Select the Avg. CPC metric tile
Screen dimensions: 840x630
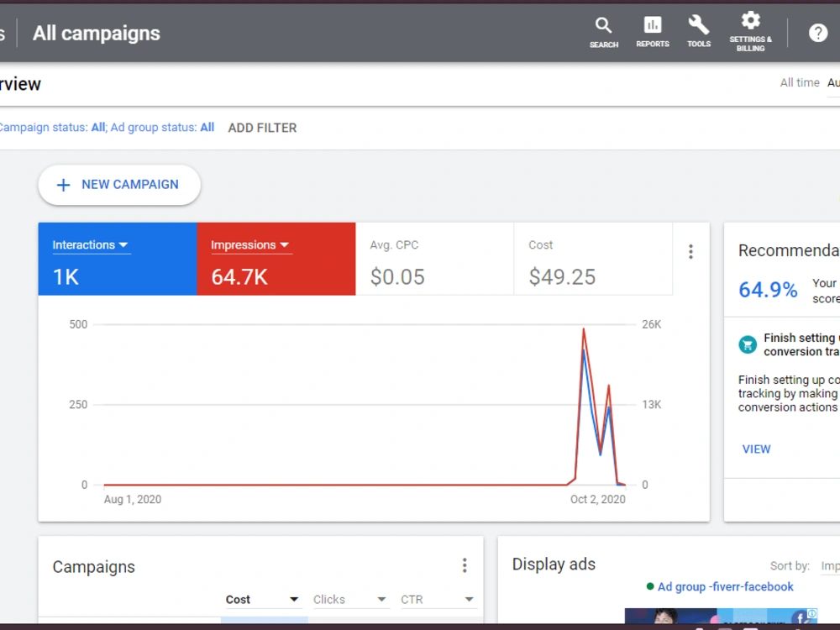[x=434, y=260]
